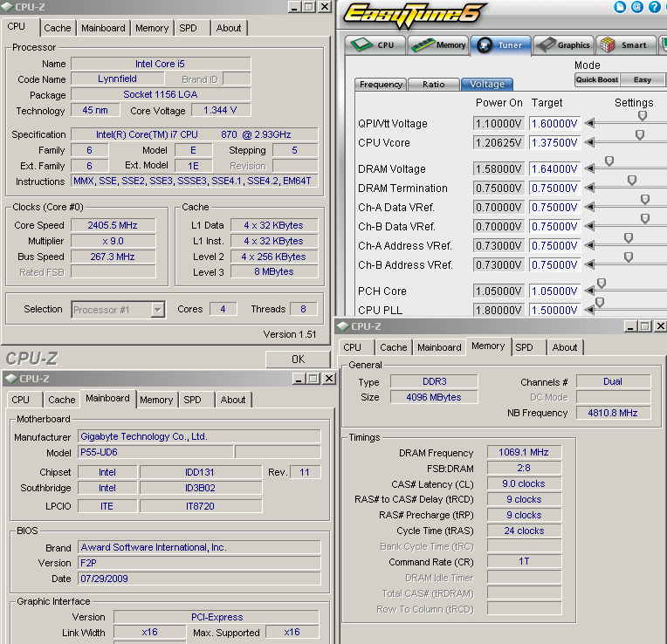
Task: Decrease CPU Vcore with left arrow
Action: [589, 142]
